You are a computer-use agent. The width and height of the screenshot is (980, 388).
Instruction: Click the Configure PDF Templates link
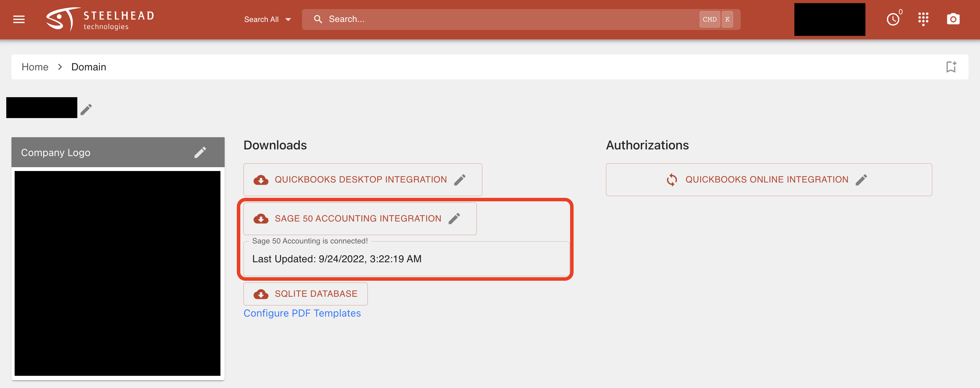[x=302, y=313]
